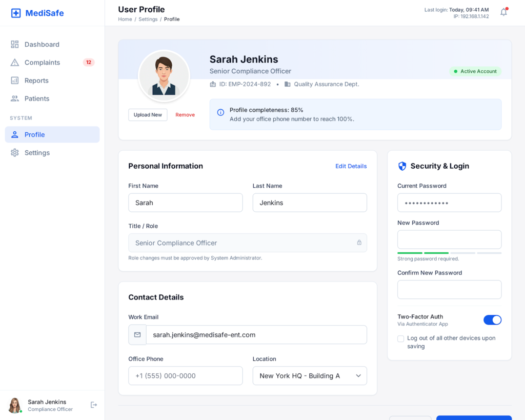Disable the Two-Factor Auth toggle
This screenshot has height=420, width=525.
(x=492, y=320)
